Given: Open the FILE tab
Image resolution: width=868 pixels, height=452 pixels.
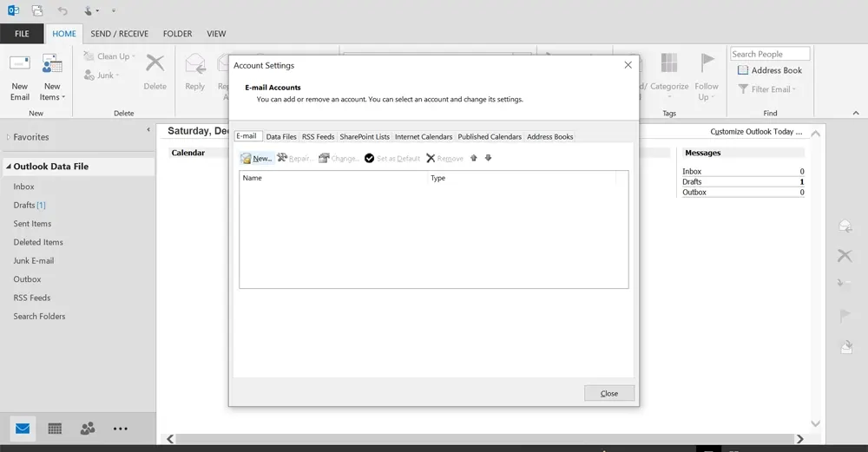Looking at the screenshot, I should coord(22,34).
